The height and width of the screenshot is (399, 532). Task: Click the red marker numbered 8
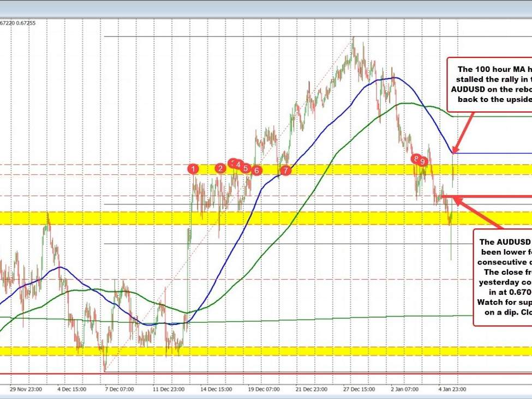(x=416, y=159)
